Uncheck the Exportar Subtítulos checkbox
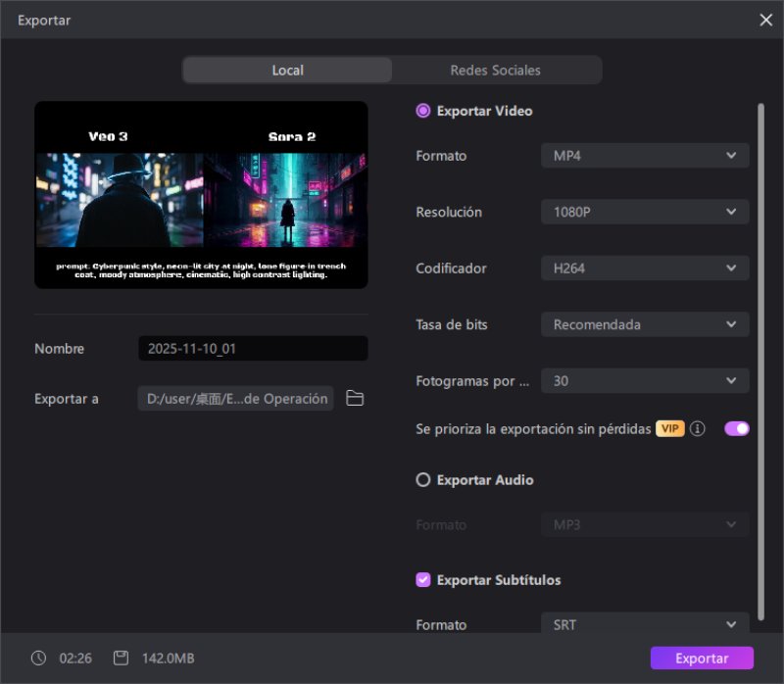The width and height of the screenshot is (784, 684). click(423, 580)
